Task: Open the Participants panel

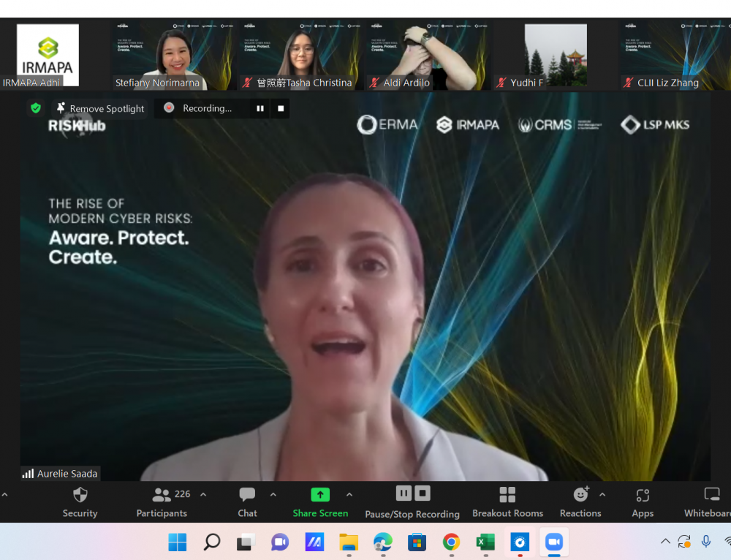Action: [162, 502]
